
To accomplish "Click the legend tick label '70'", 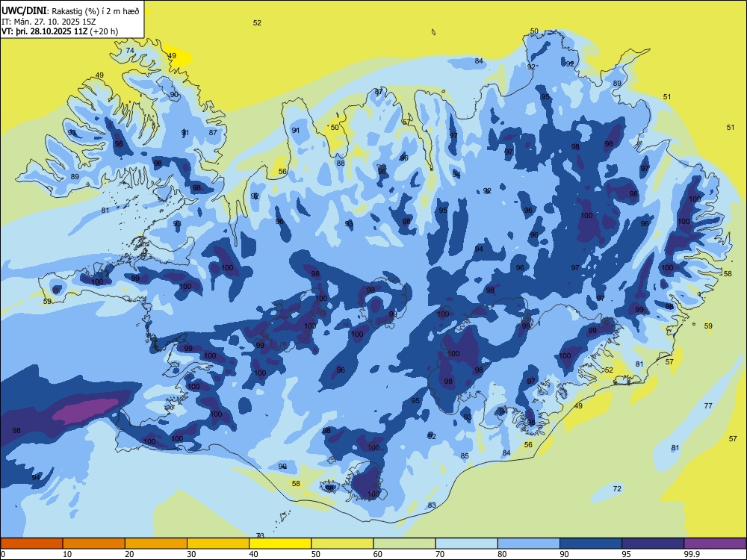I will pos(440,554).
